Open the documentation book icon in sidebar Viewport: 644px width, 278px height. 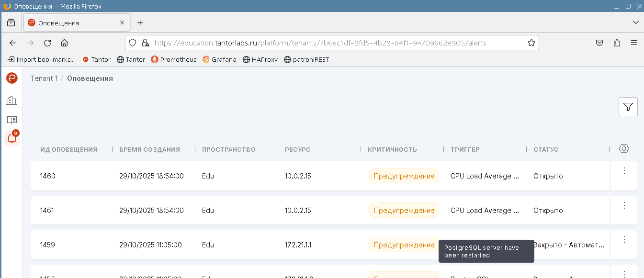(12, 120)
